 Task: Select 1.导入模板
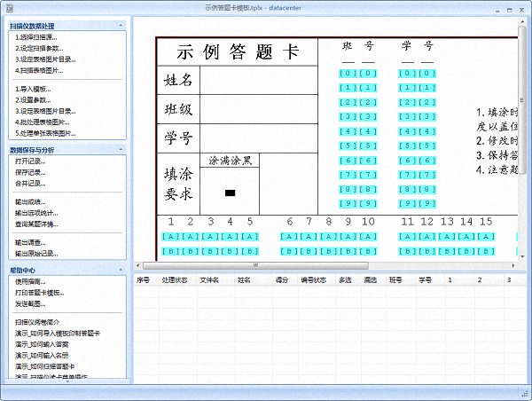click(x=33, y=89)
